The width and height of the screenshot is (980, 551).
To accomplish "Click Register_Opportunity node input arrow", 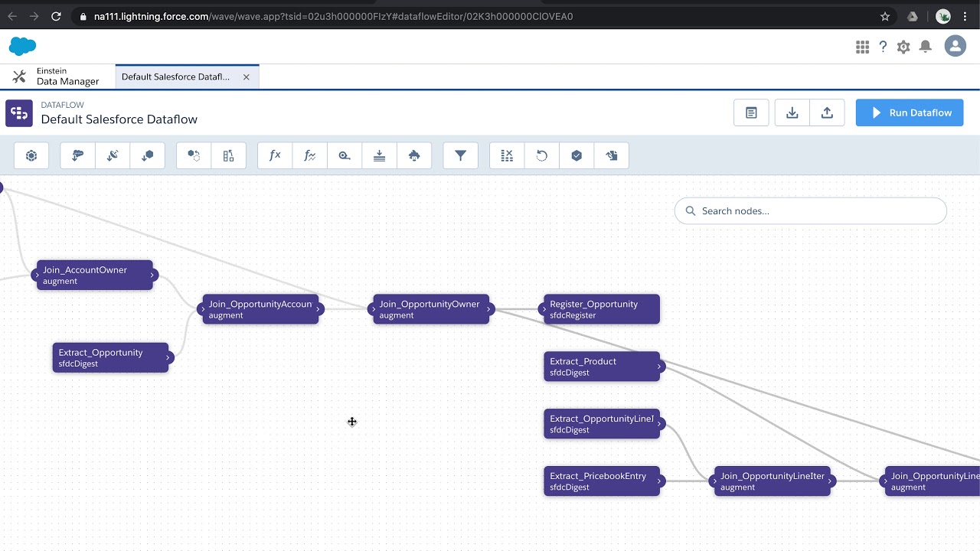I will tap(543, 309).
